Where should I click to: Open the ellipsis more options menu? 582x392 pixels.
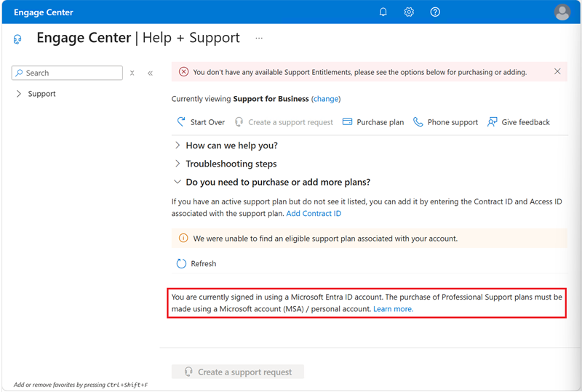click(x=259, y=38)
